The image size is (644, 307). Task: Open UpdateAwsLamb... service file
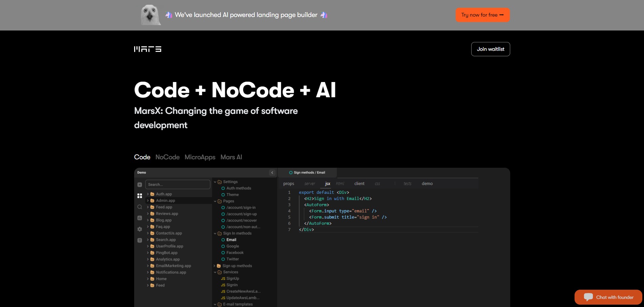[x=243, y=298]
